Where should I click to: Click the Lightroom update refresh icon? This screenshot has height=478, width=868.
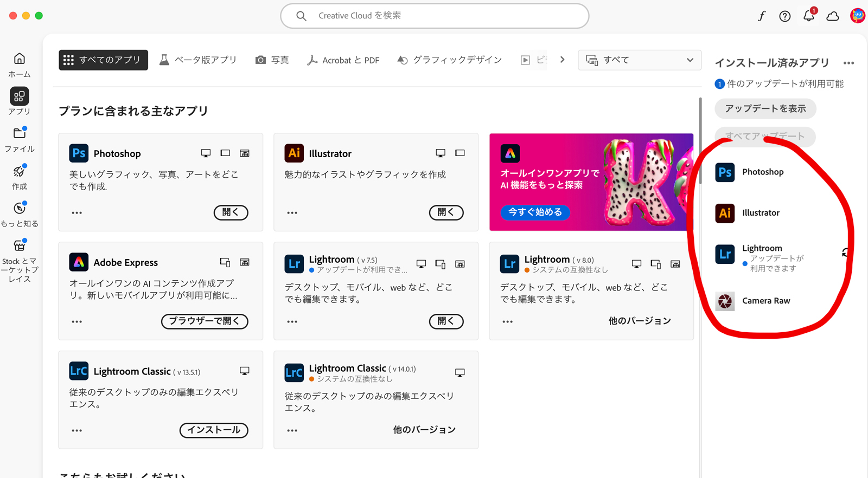tap(845, 253)
